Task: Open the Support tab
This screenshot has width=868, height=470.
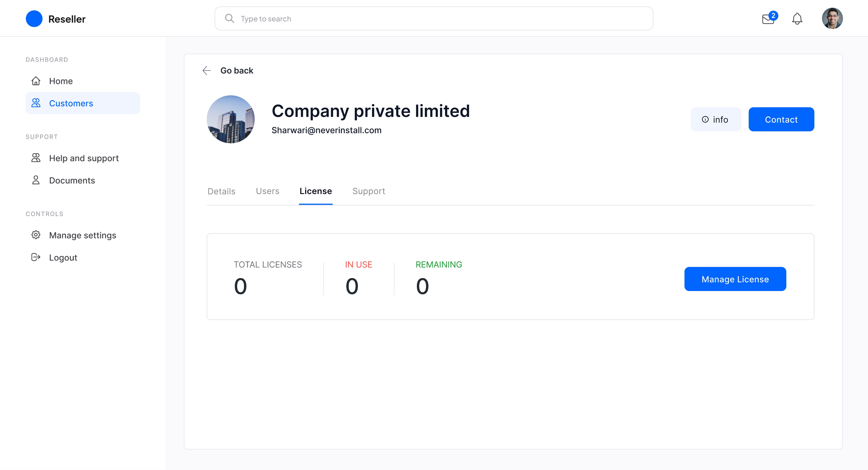Action: coord(369,191)
